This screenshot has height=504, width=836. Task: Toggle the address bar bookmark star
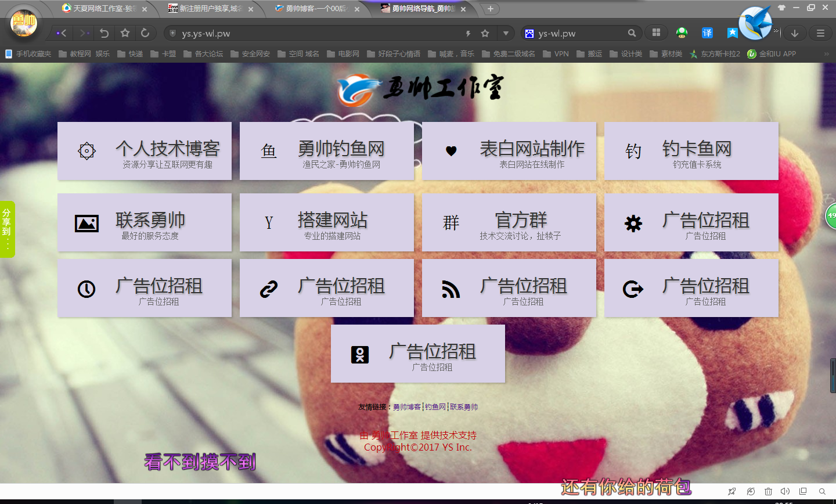(x=485, y=33)
